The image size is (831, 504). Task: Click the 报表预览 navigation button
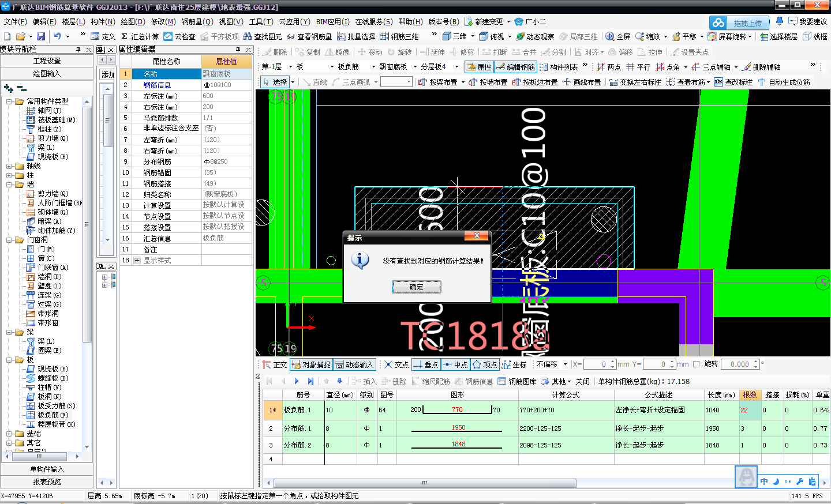click(47, 482)
